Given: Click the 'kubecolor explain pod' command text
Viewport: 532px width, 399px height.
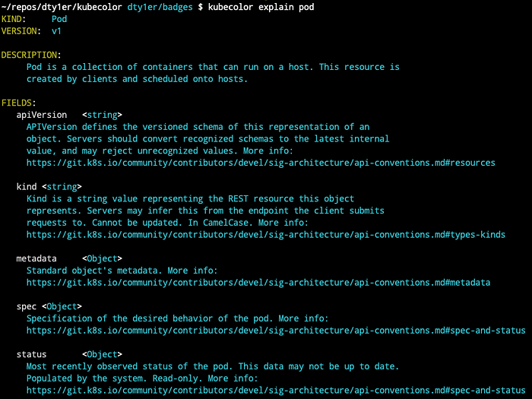Looking at the screenshot, I should tap(261, 7).
